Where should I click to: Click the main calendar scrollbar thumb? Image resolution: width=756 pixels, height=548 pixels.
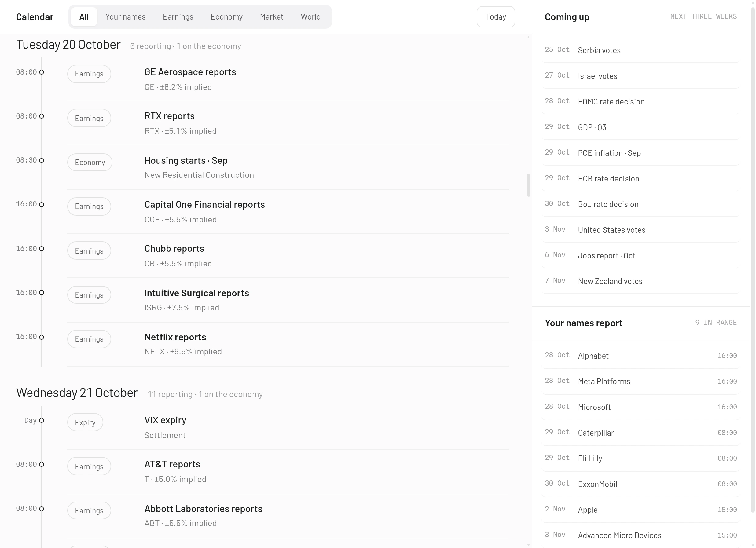[528, 185]
